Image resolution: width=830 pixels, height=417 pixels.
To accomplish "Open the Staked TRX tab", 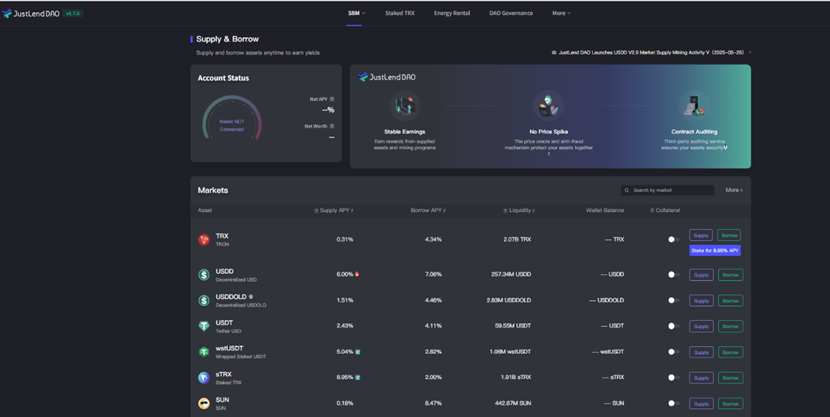I will click(x=400, y=14).
